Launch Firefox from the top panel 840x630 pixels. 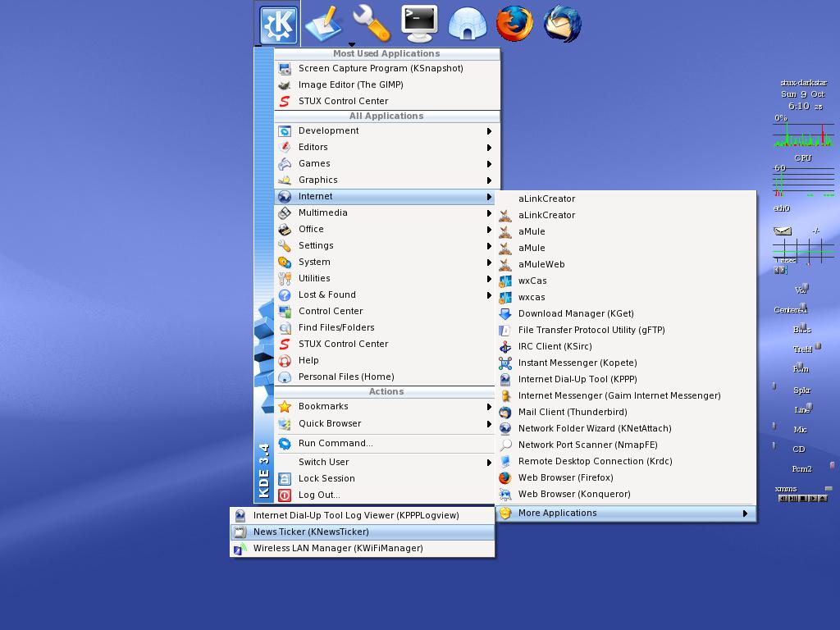pyautogui.click(x=514, y=24)
